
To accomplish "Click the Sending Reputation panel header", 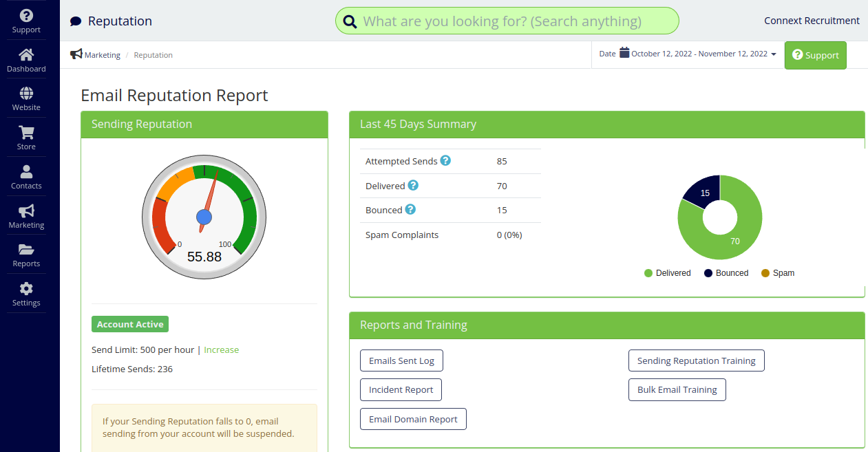I will (x=204, y=125).
